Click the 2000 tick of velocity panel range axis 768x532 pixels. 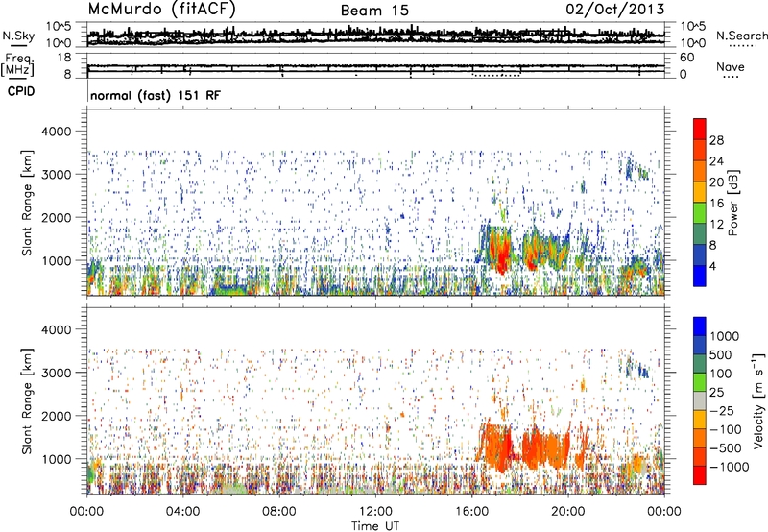(57, 416)
